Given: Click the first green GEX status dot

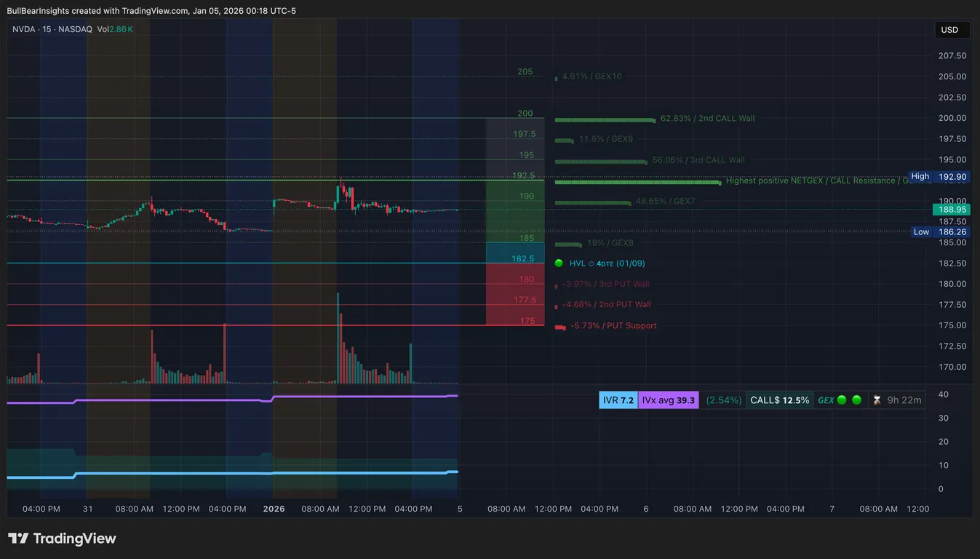Looking at the screenshot, I should tap(842, 400).
